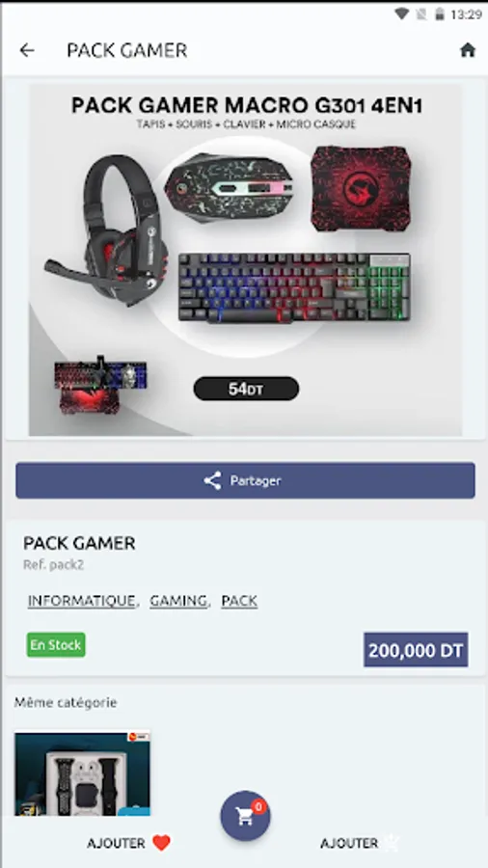This screenshot has width=488, height=868.
Task: Open the smartwatch product thumbnail
Action: [x=82, y=773]
